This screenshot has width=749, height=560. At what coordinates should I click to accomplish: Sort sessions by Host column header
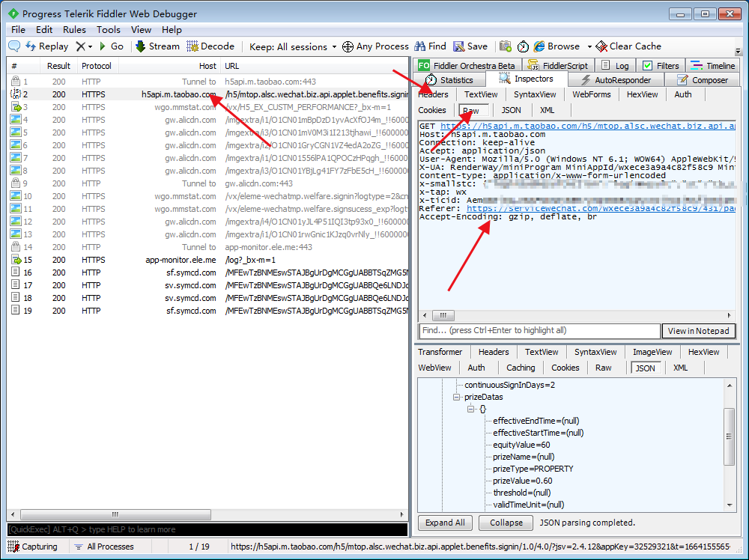171,66
